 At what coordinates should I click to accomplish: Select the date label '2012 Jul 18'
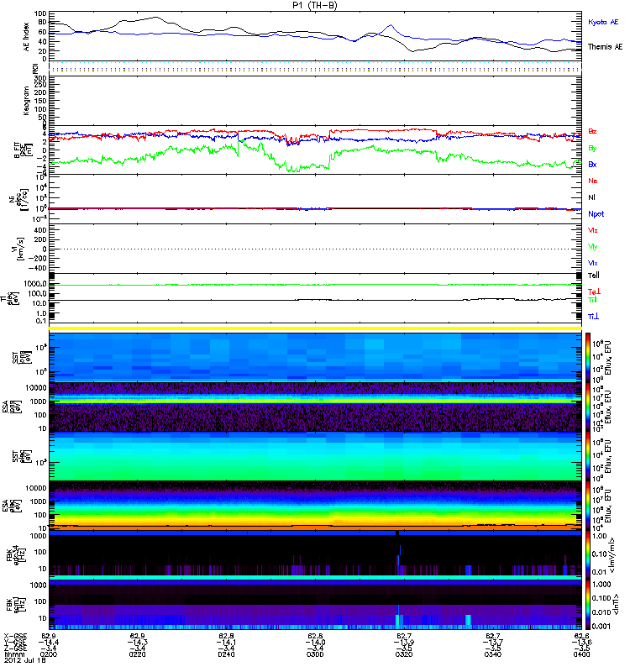[x=25, y=660]
